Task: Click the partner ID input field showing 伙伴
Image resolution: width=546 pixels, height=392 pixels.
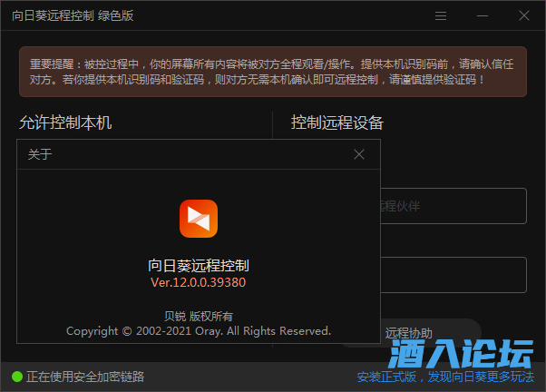Action: 453,206
